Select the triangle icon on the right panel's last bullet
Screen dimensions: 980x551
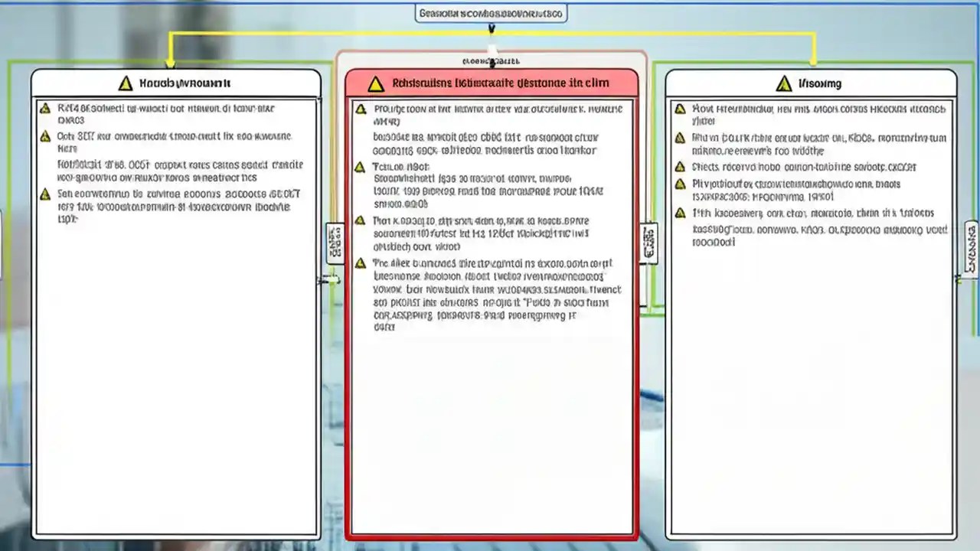[x=680, y=214]
